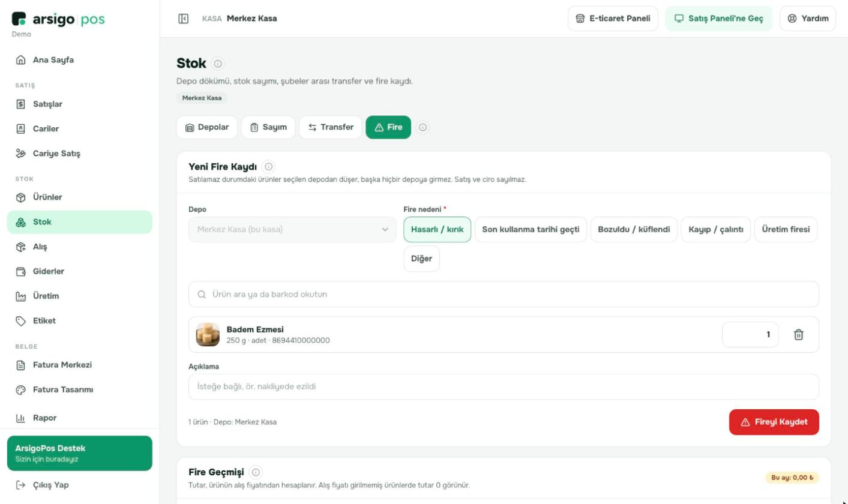Viewport: 848px width, 504px height.
Task: Open Üretim in the sidebar
Action: (80, 296)
